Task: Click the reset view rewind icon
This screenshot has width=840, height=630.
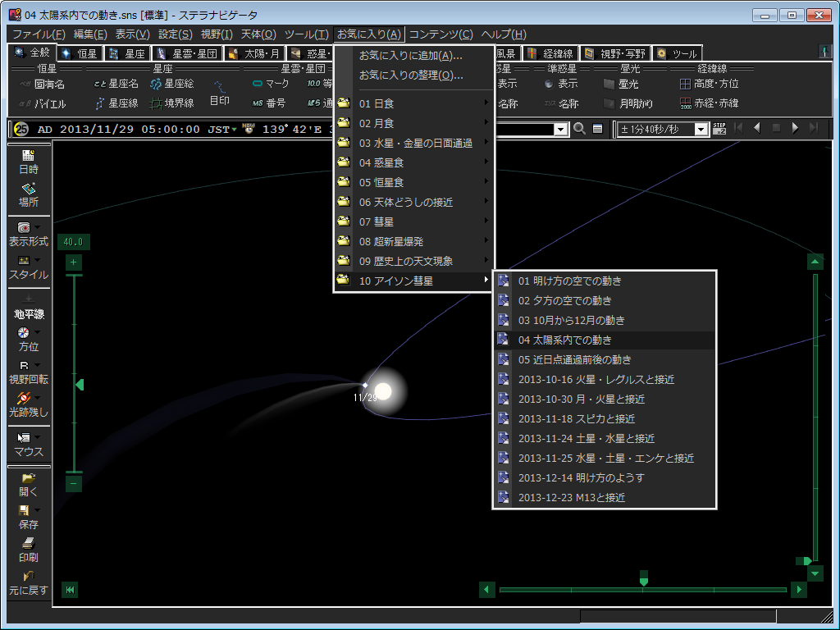Action: [70, 590]
